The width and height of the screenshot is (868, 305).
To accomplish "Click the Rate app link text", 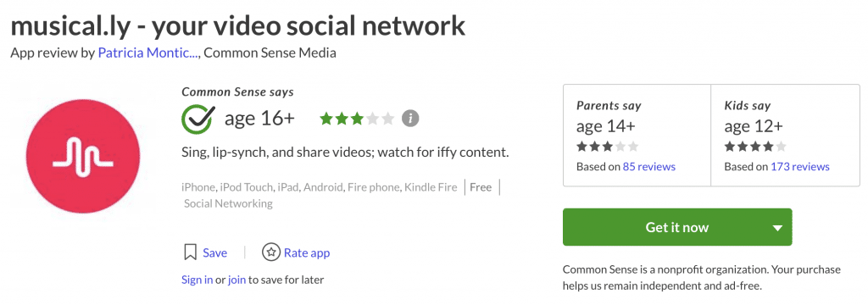I will (307, 253).
